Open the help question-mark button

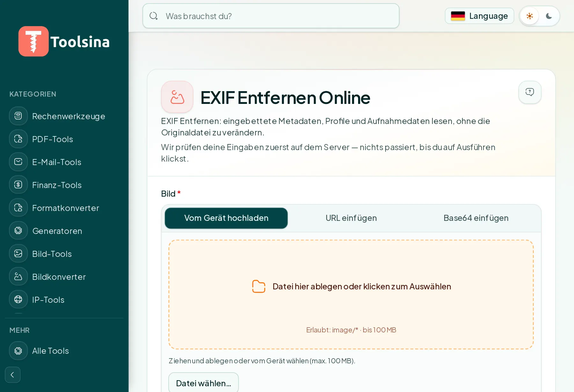pos(530,92)
